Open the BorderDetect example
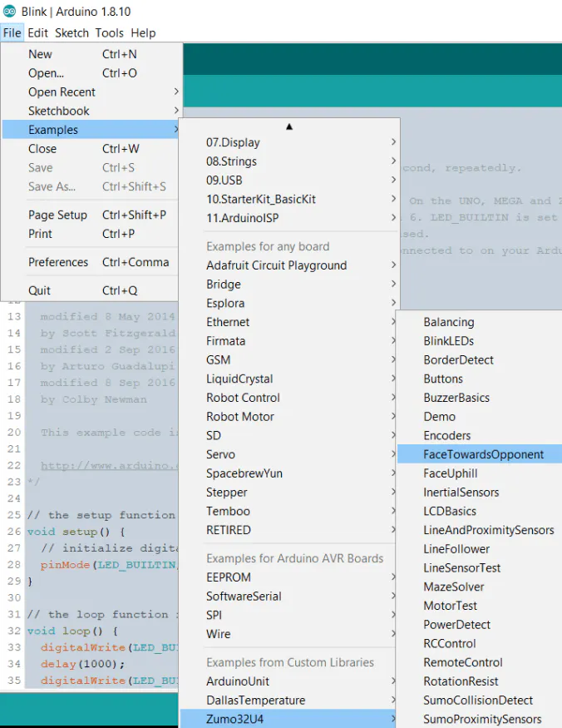Image resolution: width=562 pixels, height=728 pixels. (480, 359)
